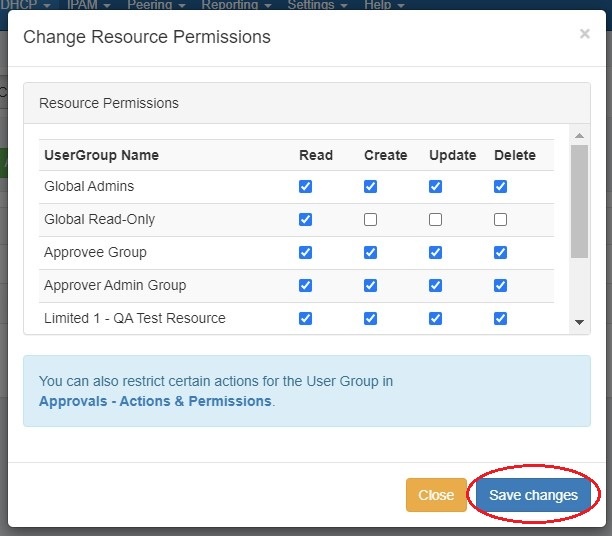The height and width of the screenshot is (536, 612).
Task: Enable Update for Global Read-Only group
Action: pyautogui.click(x=436, y=220)
